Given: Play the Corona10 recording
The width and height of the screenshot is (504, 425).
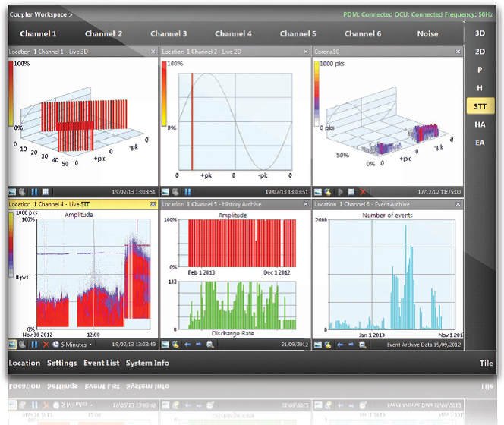Looking at the screenshot, I should [340, 192].
